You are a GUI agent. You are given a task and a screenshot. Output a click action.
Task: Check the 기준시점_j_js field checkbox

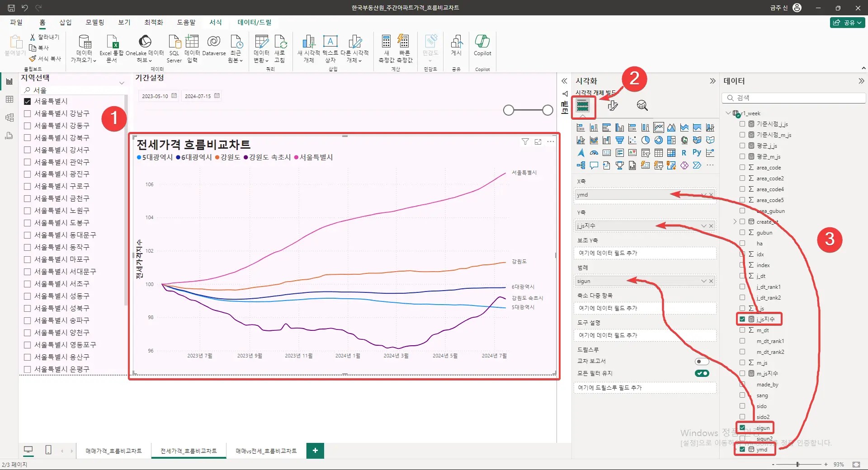coord(742,124)
